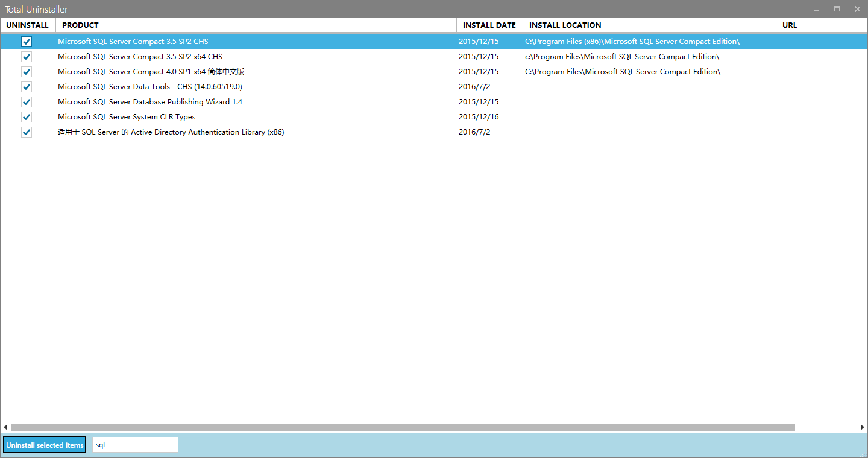The width and height of the screenshot is (868, 458).
Task: Click install date of Active Directory Authentication Library row
Action: tap(474, 132)
